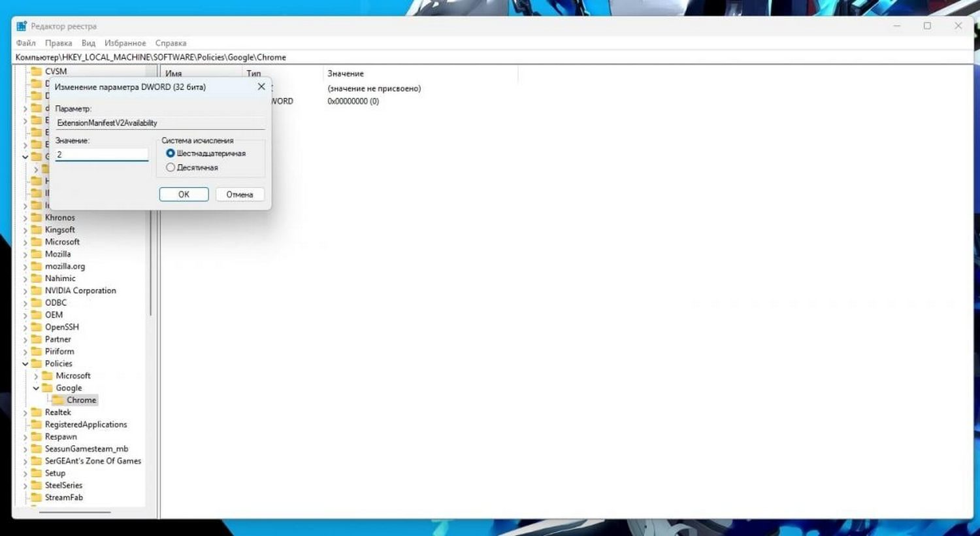This screenshot has height=536, width=980.
Task: Open the Правка menu
Action: [x=59, y=43]
